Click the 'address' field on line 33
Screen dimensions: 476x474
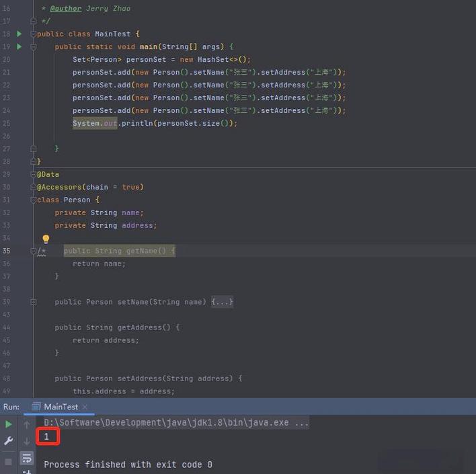137,225
